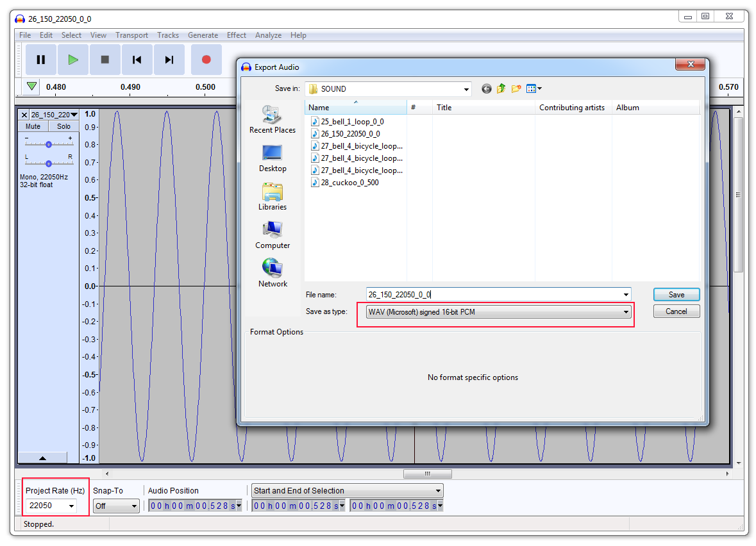Open the View Menu icon dropdown

[x=534, y=88]
